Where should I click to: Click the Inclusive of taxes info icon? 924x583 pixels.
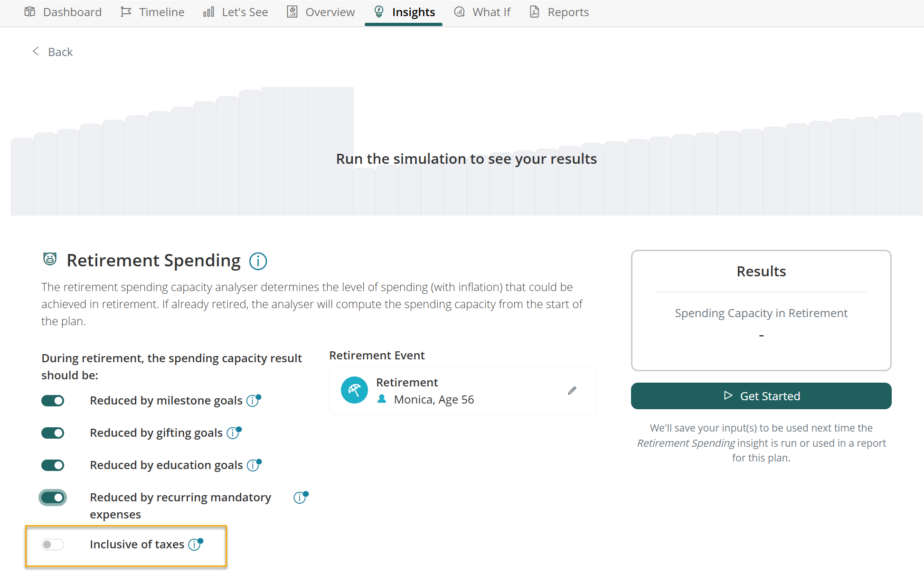coord(195,545)
